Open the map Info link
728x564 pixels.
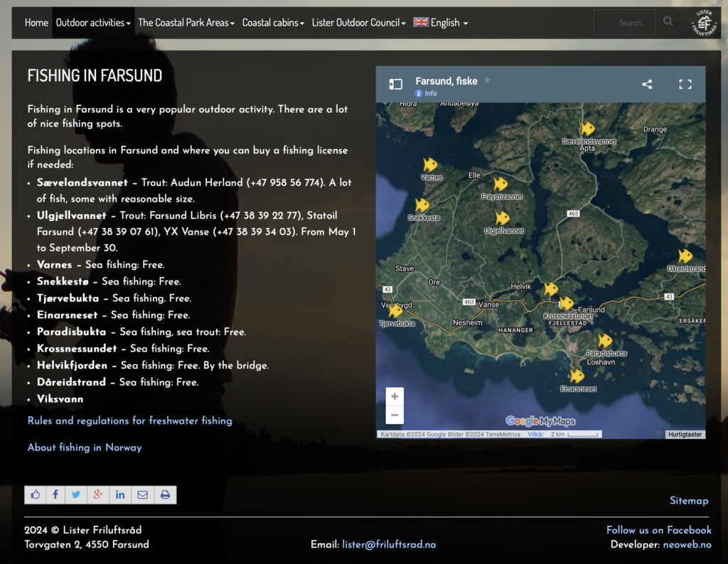pyautogui.click(x=427, y=93)
